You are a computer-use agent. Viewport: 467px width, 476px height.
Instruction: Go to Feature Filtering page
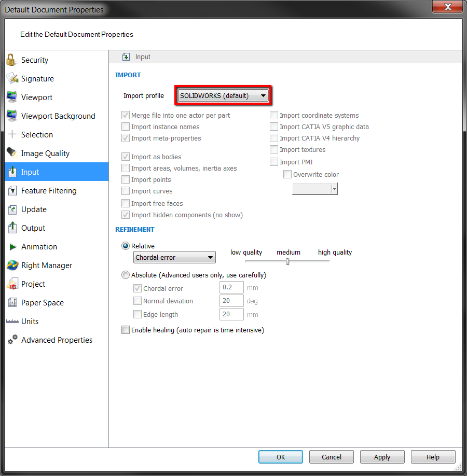point(57,191)
